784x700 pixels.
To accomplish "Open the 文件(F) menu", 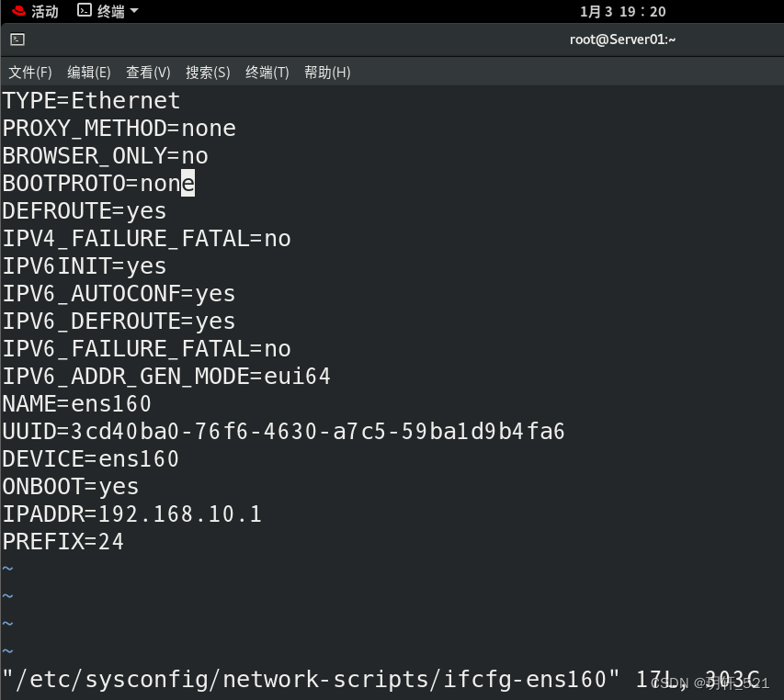I will point(30,73).
